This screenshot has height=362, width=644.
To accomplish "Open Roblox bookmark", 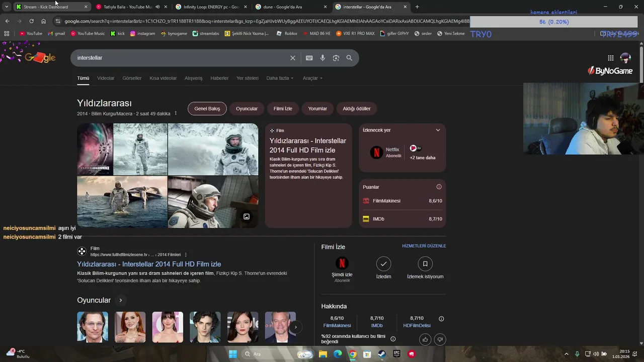I will tap(287, 34).
